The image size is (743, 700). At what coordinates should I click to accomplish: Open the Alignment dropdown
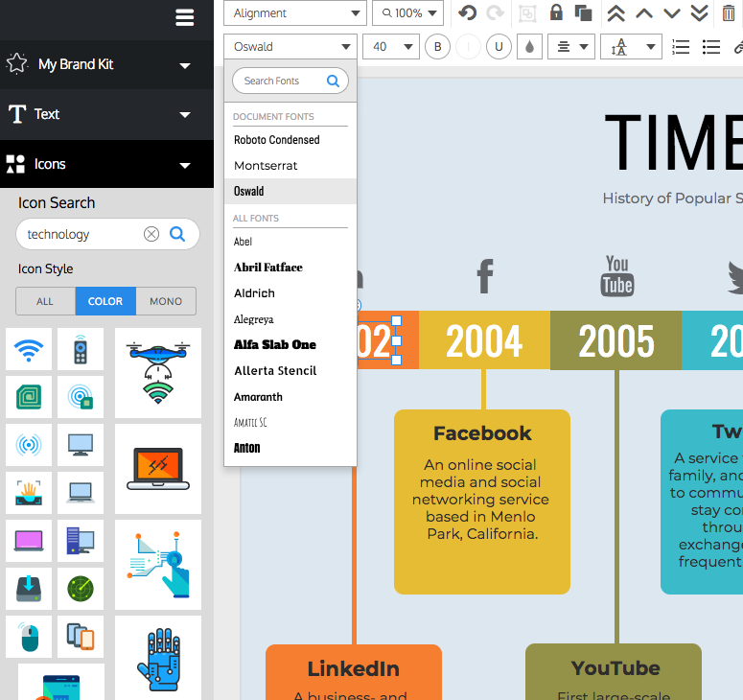click(x=294, y=13)
